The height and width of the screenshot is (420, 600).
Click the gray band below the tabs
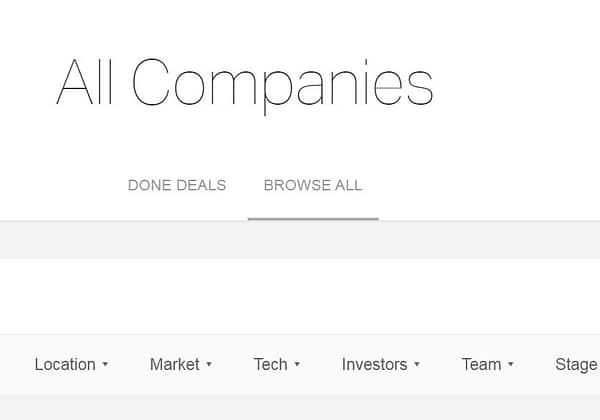[300, 240]
